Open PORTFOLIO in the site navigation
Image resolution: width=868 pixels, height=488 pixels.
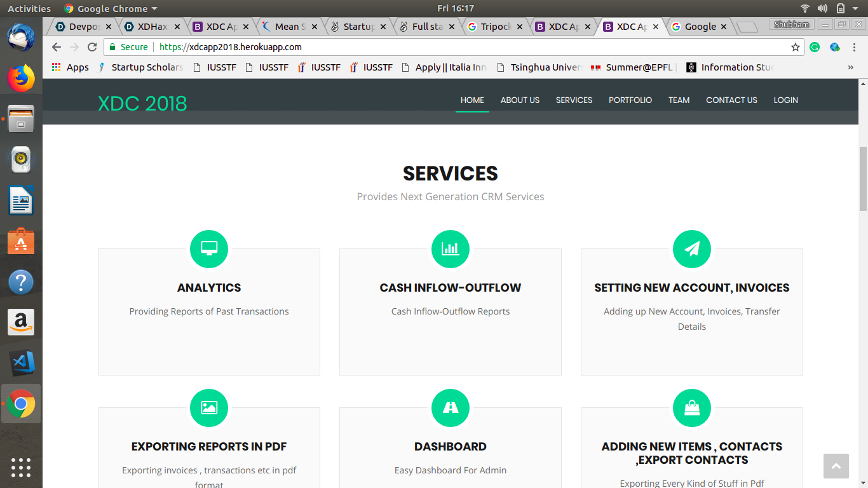[x=630, y=100]
